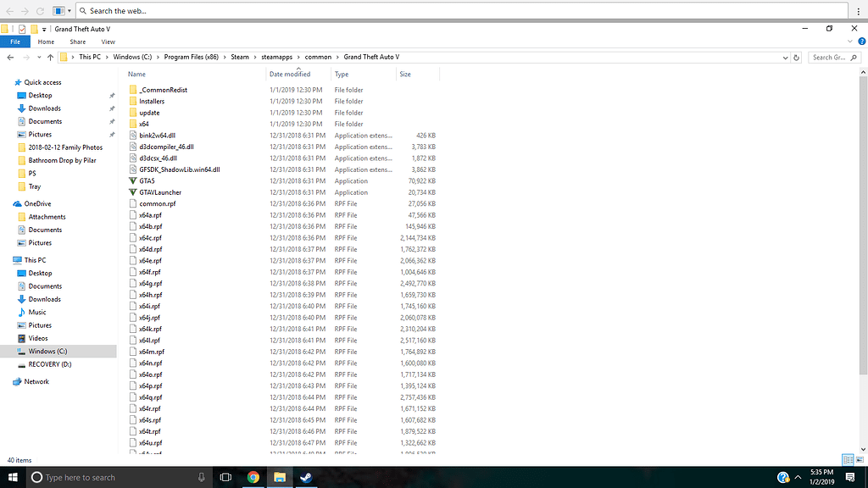Open the View ribbon tab
This screenshot has height=488, width=868.
tap(108, 42)
